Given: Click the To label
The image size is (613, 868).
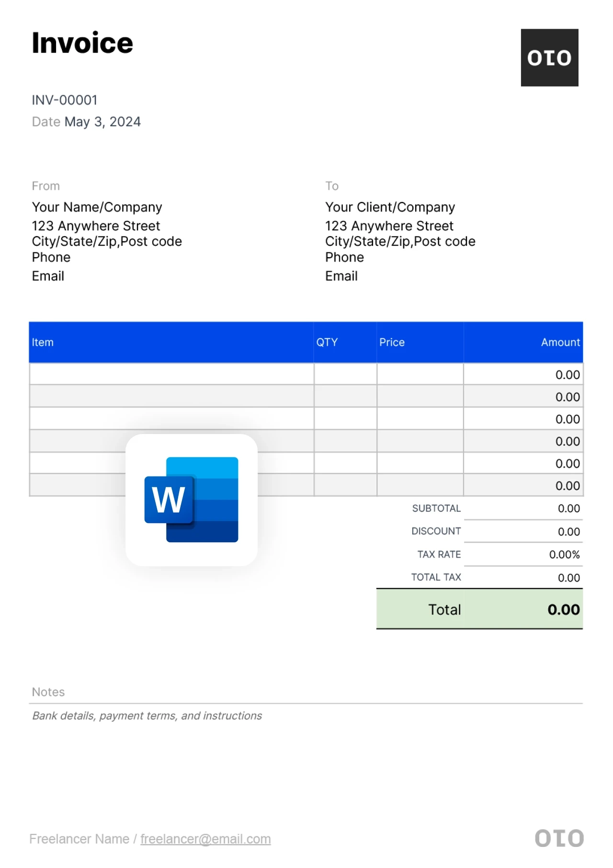Looking at the screenshot, I should coord(332,186).
